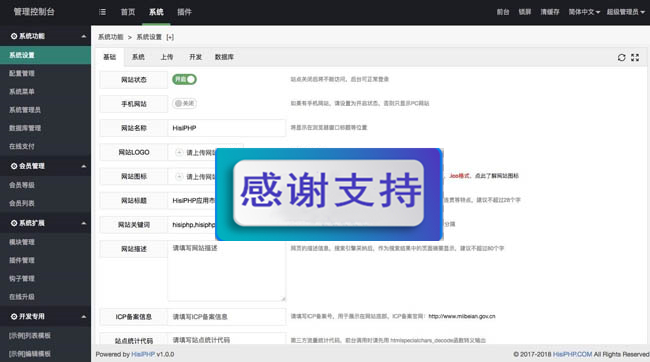Viewport: 650px width, 362px height.
Task: Switch to the 系统 settings tab
Action: point(138,57)
